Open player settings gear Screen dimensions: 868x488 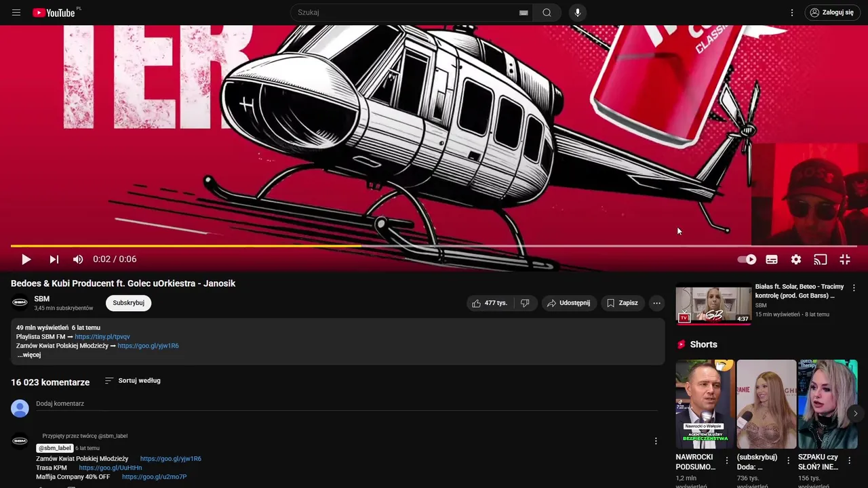tap(796, 259)
